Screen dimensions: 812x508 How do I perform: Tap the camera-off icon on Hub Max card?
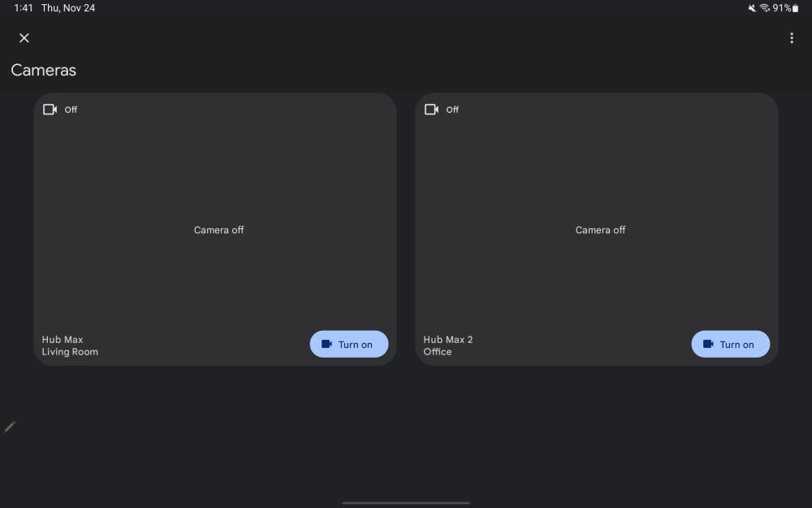50,110
